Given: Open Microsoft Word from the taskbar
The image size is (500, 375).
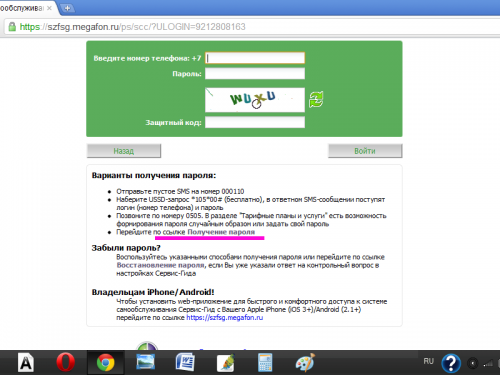Looking at the screenshot, I should pyautogui.click(x=185, y=362).
